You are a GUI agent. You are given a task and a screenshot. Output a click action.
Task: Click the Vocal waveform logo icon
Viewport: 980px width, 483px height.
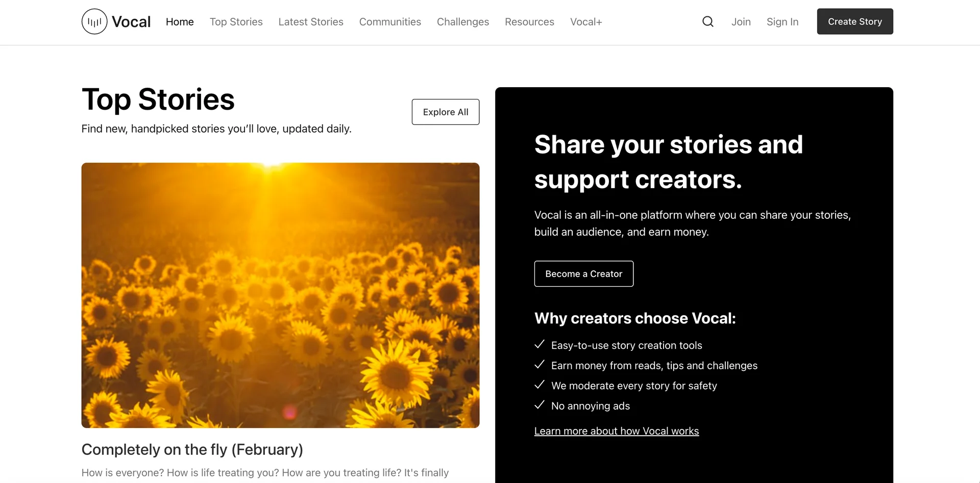[x=94, y=21]
